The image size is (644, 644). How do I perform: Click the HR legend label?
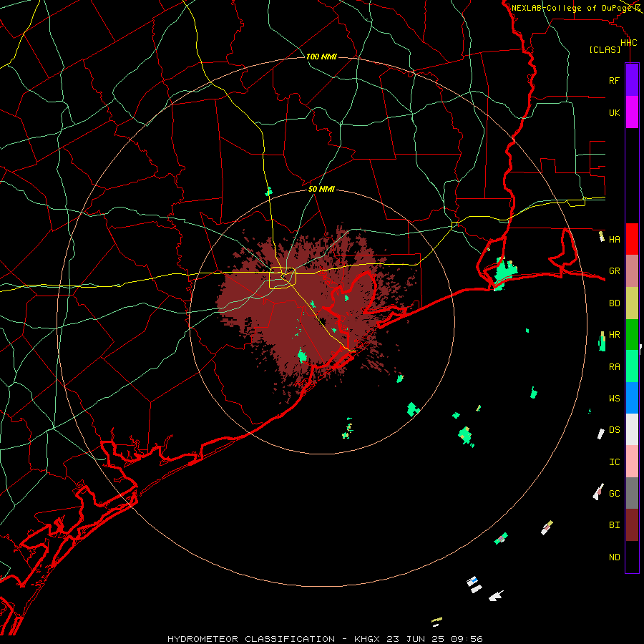614,335
